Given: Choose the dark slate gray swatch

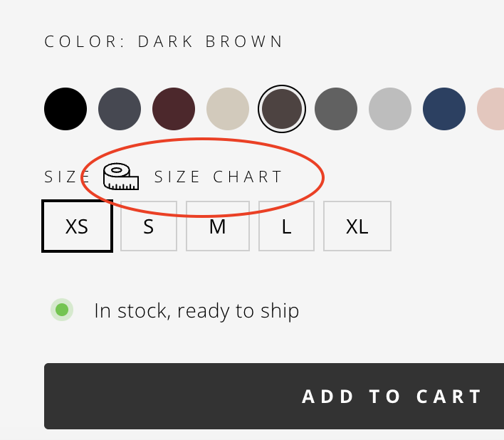Looking at the screenshot, I should click(120, 109).
